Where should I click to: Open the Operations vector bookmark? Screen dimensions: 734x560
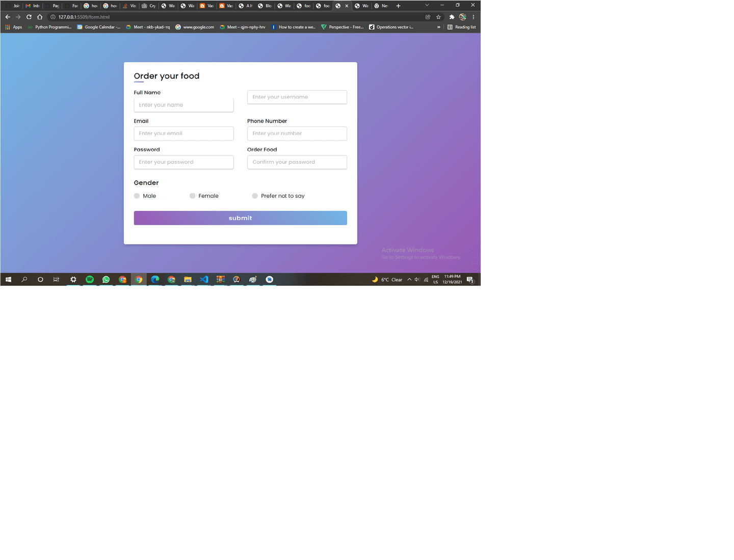tap(391, 27)
